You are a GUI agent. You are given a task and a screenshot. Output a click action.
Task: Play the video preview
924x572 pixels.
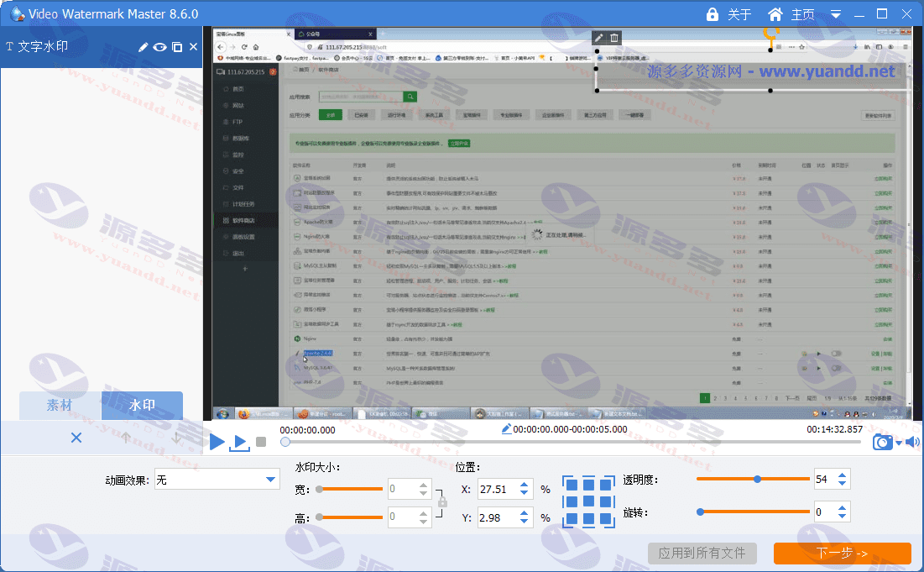217,441
